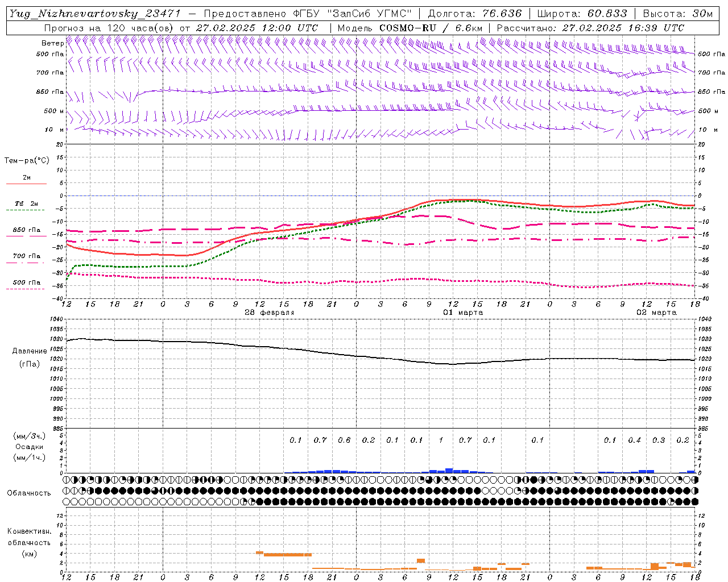Click the 0.6 precipitation value

point(344,440)
